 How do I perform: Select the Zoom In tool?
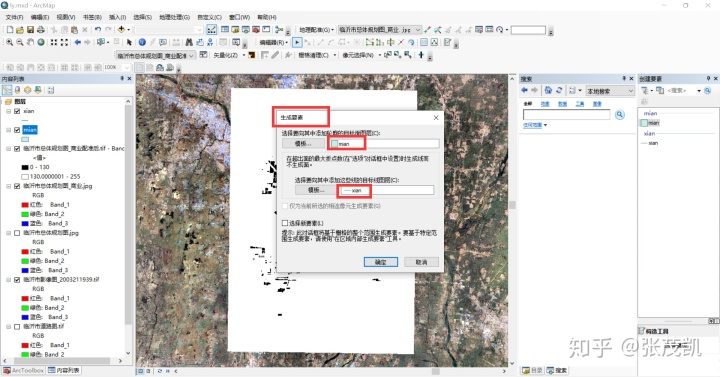coord(9,42)
